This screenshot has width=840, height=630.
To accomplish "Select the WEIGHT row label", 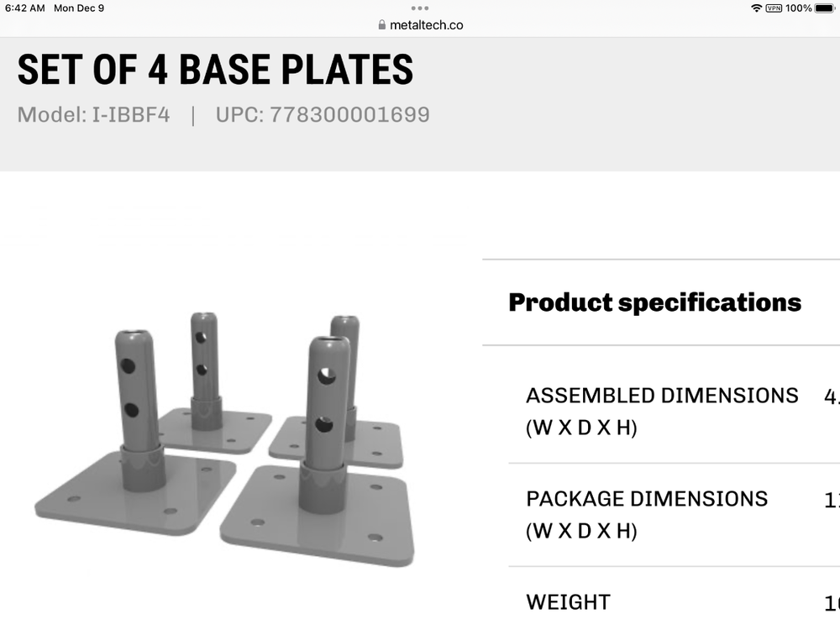I will [568, 601].
